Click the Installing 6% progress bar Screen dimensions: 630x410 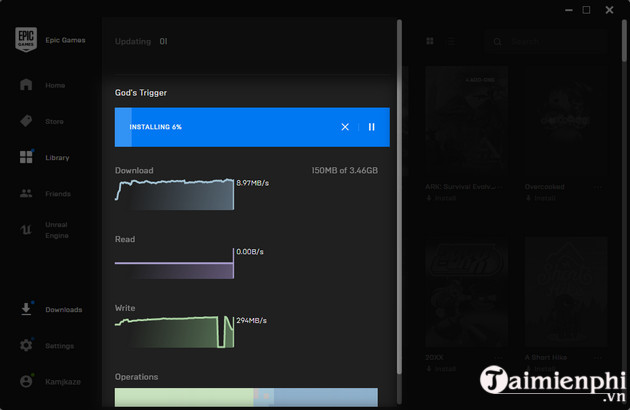252,127
